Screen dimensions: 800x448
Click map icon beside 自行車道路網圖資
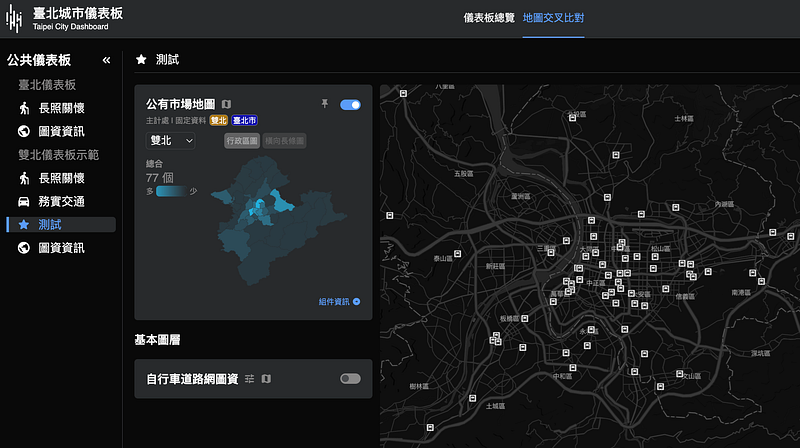point(266,379)
